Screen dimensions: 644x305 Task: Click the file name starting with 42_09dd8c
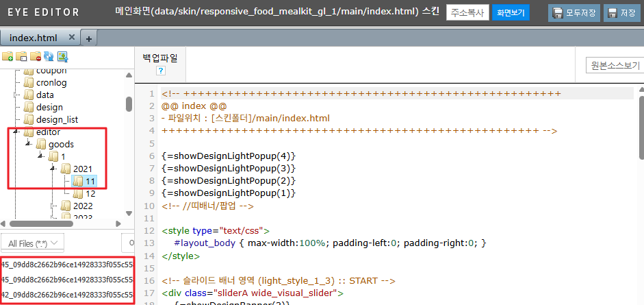click(67, 295)
